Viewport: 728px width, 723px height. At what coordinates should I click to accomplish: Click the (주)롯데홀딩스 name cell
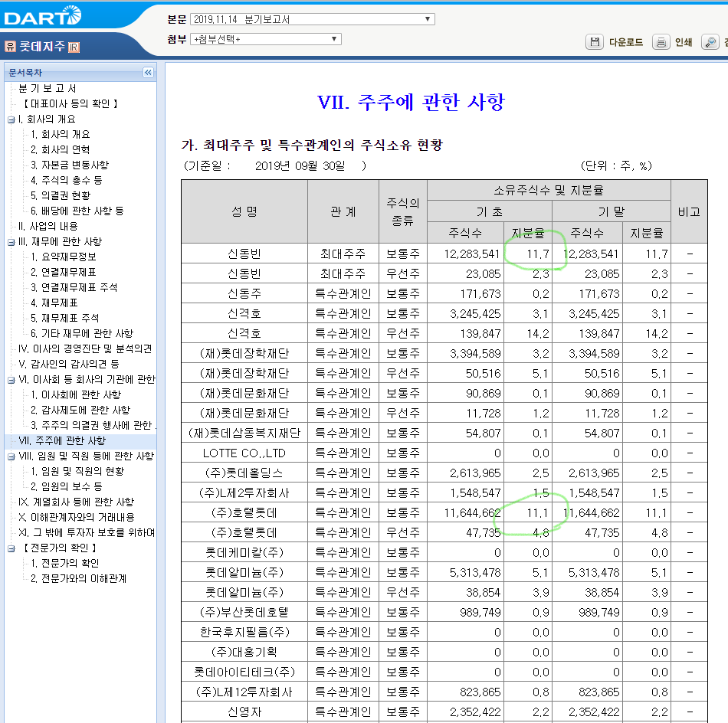click(x=244, y=473)
